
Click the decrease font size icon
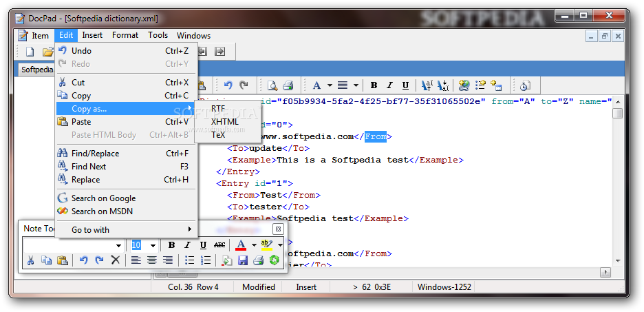tap(443, 85)
